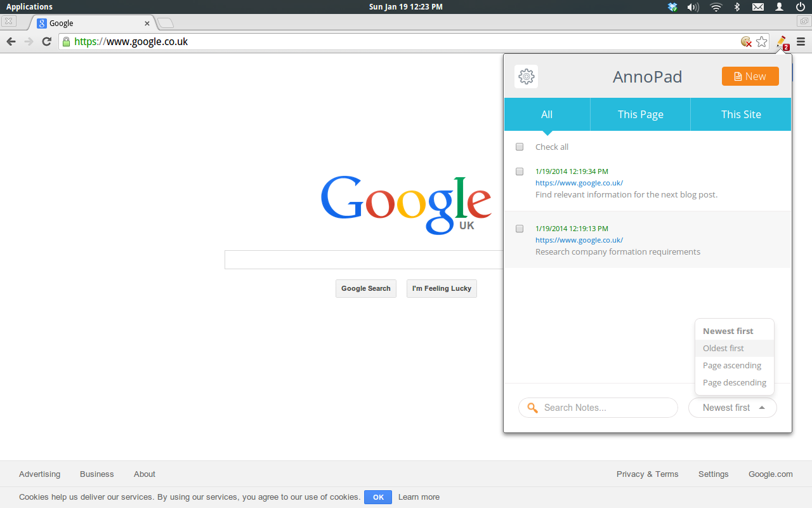Screen dimensions: 812x508
Task: Create a New note
Action: [750, 76]
